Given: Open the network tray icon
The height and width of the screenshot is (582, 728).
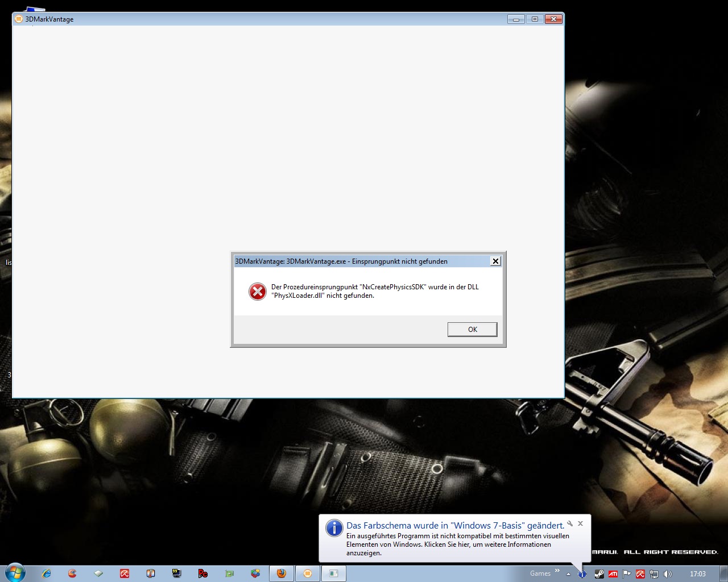Looking at the screenshot, I should click(x=653, y=574).
